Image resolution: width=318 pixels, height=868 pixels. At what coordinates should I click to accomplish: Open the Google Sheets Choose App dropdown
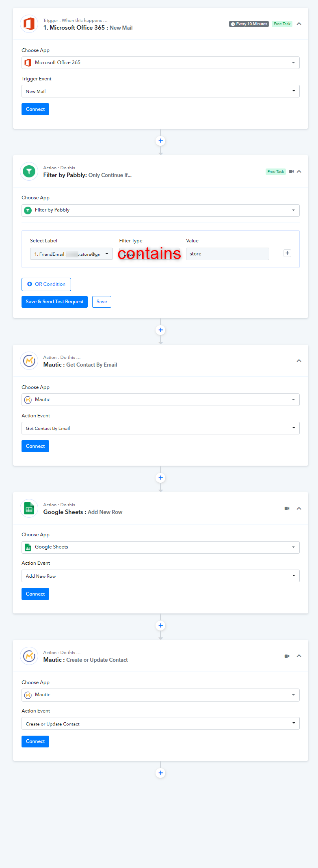[160, 547]
